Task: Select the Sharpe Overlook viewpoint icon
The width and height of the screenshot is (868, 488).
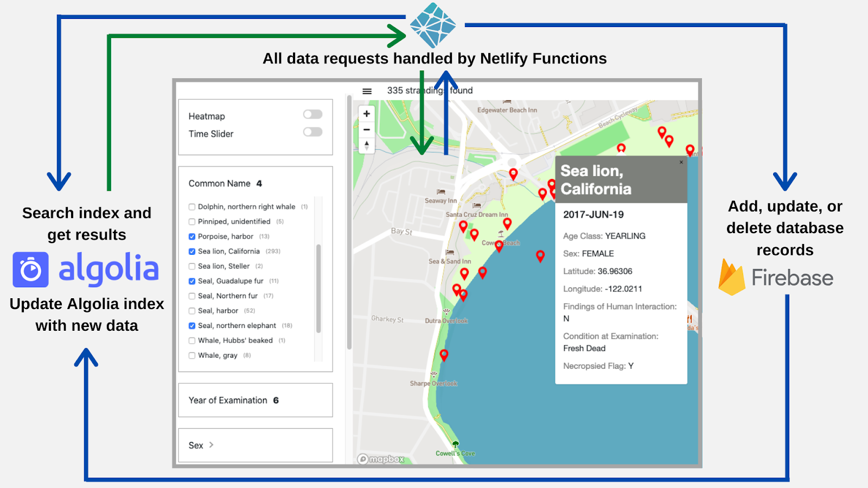Action: coord(434,375)
